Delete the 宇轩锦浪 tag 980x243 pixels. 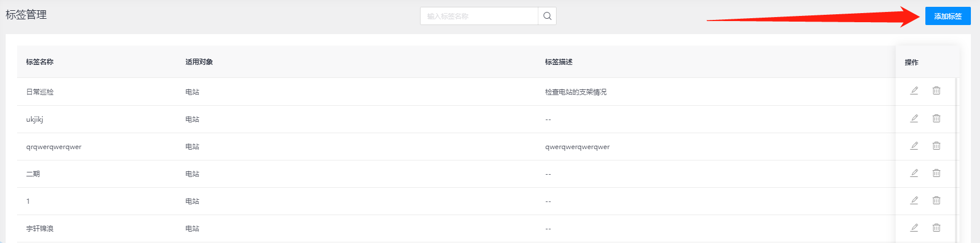click(x=936, y=228)
